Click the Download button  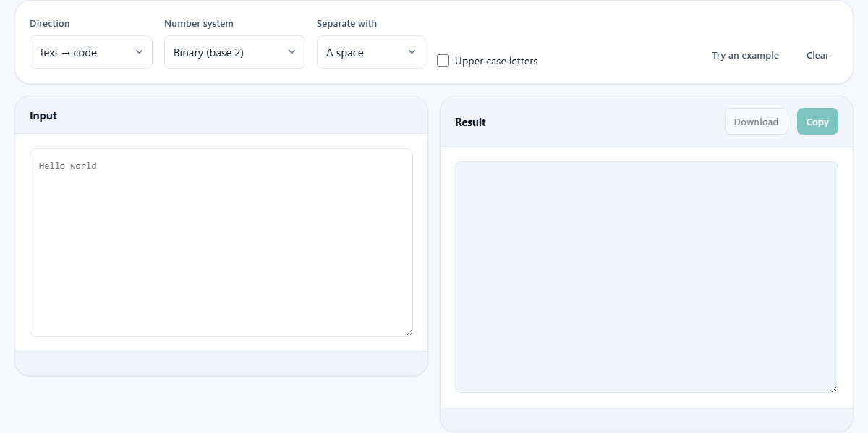click(756, 122)
